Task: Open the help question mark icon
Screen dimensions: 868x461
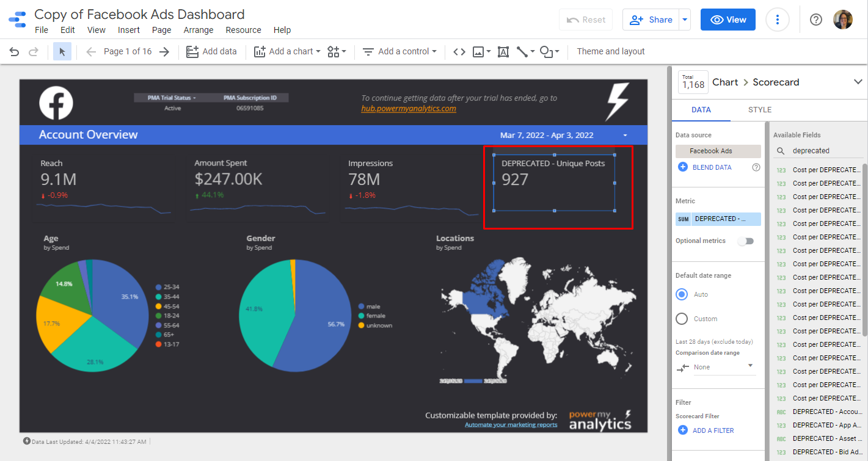Action: point(815,20)
